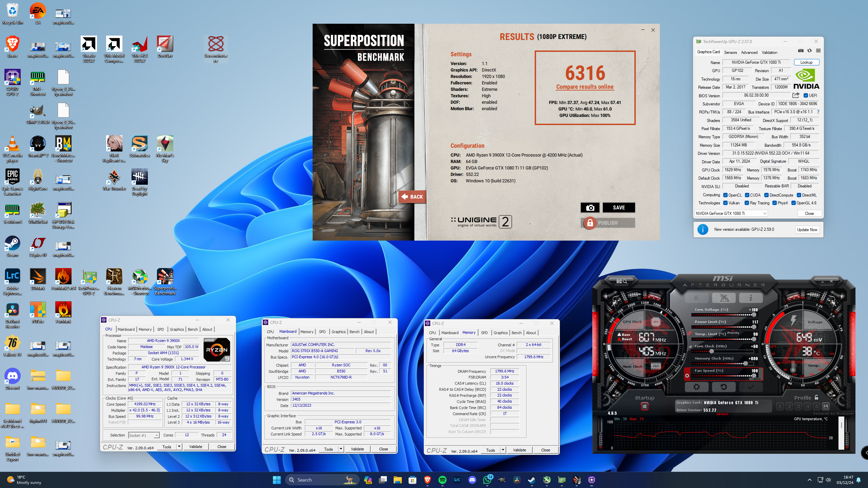Toggle the CUDA checkbox
Viewport: 868px width, 488px height.
point(747,195)
